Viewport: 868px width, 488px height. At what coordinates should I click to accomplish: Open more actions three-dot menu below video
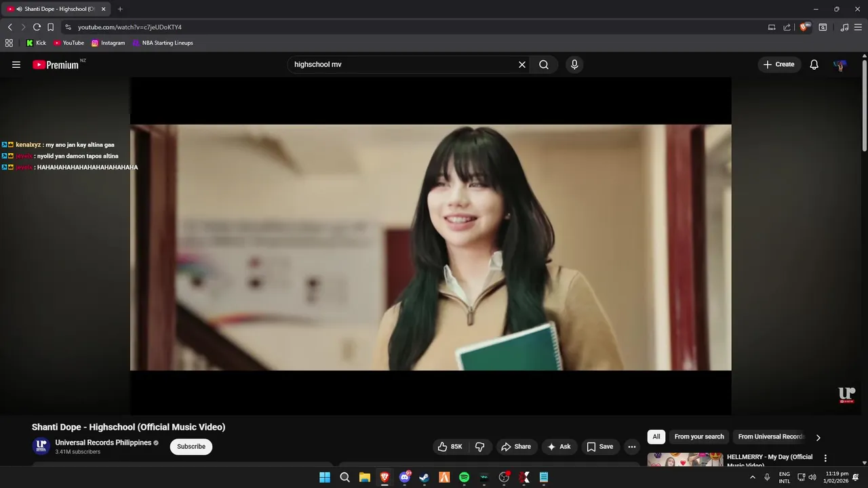tap(632, 447)
